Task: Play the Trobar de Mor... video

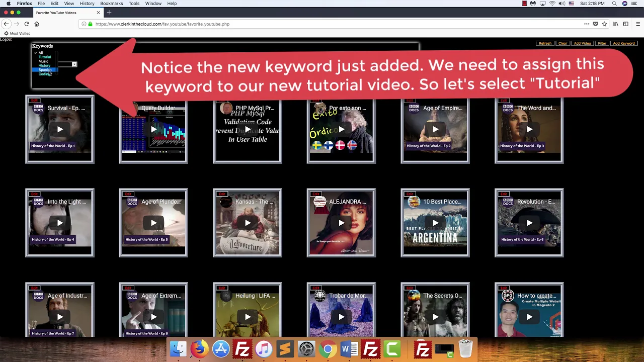Action: point(341,317)
